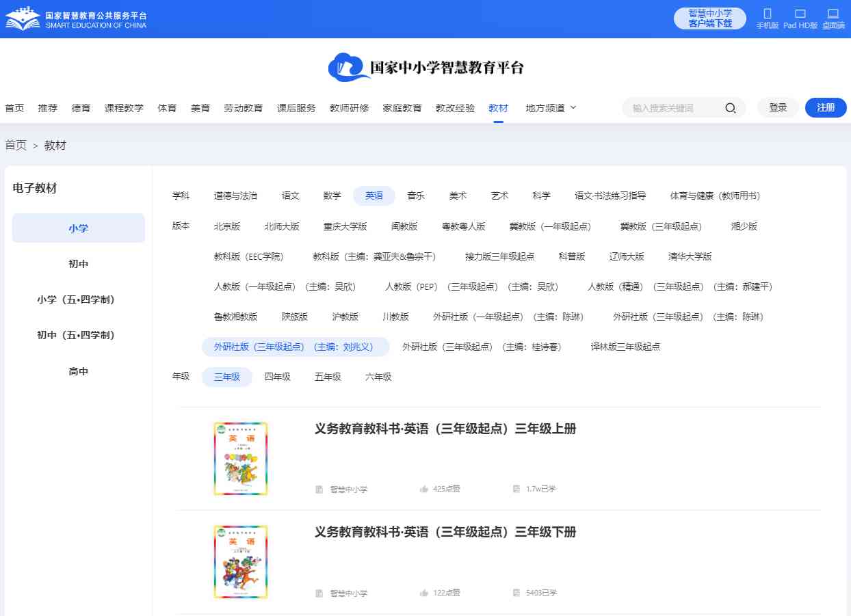Select 高中 in the 电子教材 sidebar
851x616 pixels.
pyautogui.click(x=79, y=371)
